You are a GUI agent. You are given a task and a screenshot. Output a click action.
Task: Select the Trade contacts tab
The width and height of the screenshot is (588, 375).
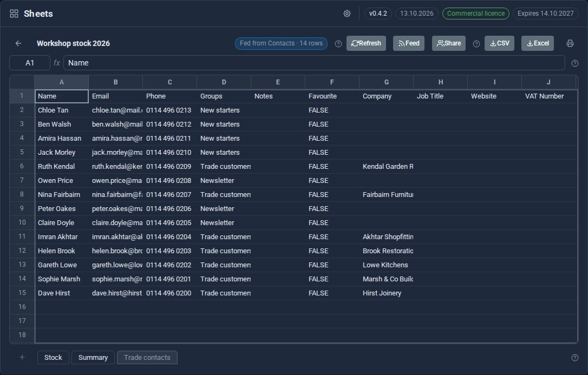click(x=147, y=357)
